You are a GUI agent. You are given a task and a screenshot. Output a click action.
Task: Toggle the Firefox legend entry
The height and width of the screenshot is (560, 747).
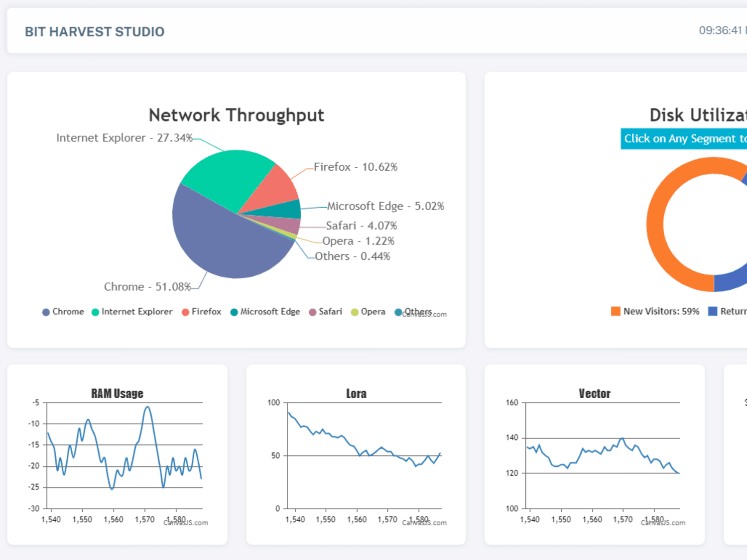coord(201,312)
